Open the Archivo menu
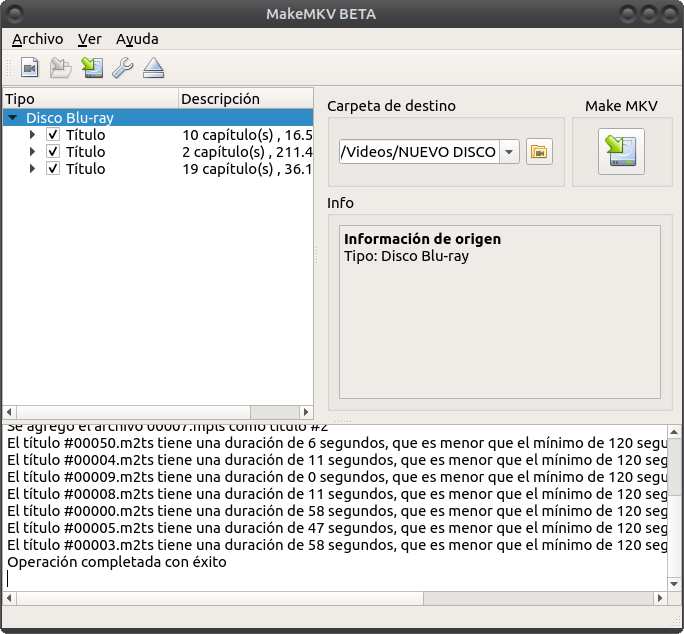This screenshot has height=634, width=684. click(38, 39)
